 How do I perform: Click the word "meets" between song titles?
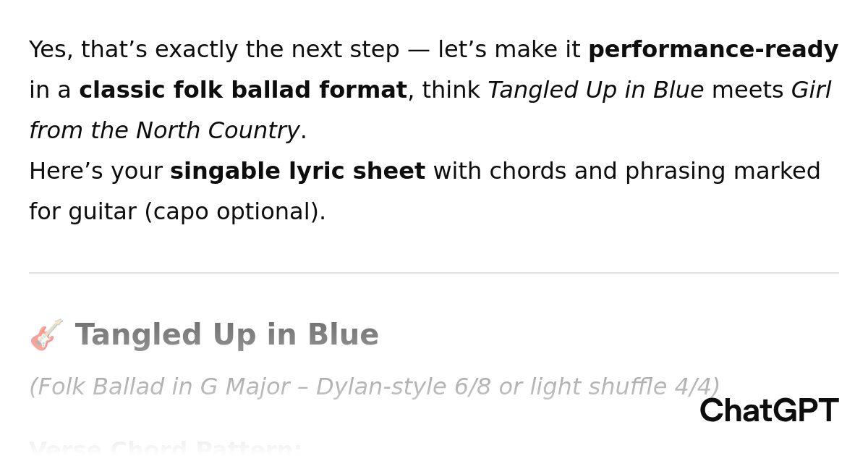(x=747, y=90)
